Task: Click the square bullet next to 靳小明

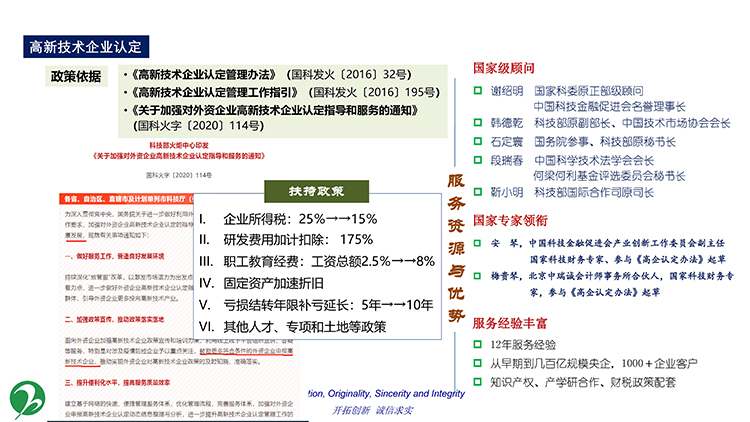Action: (x=478, y=192)
